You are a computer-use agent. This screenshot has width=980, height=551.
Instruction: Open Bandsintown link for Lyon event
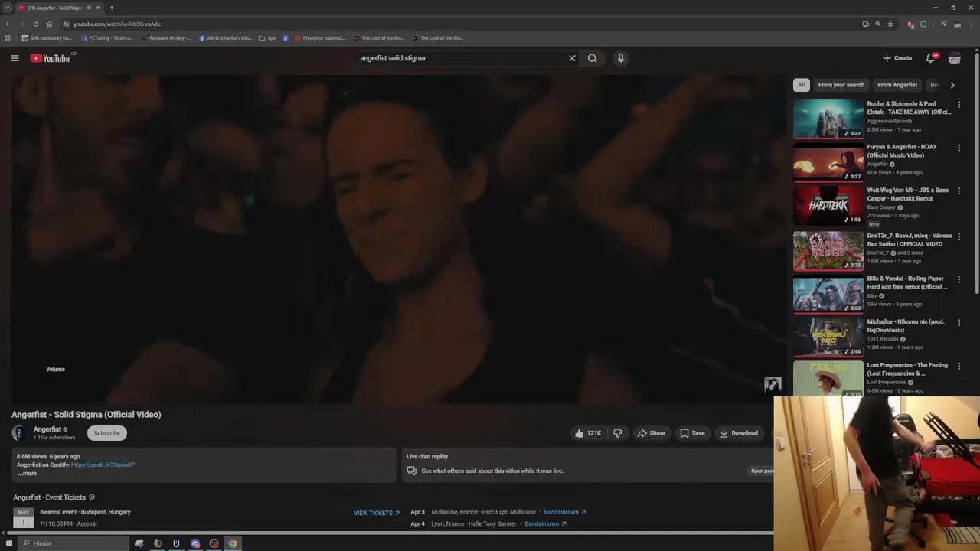(x=545, y=524)
